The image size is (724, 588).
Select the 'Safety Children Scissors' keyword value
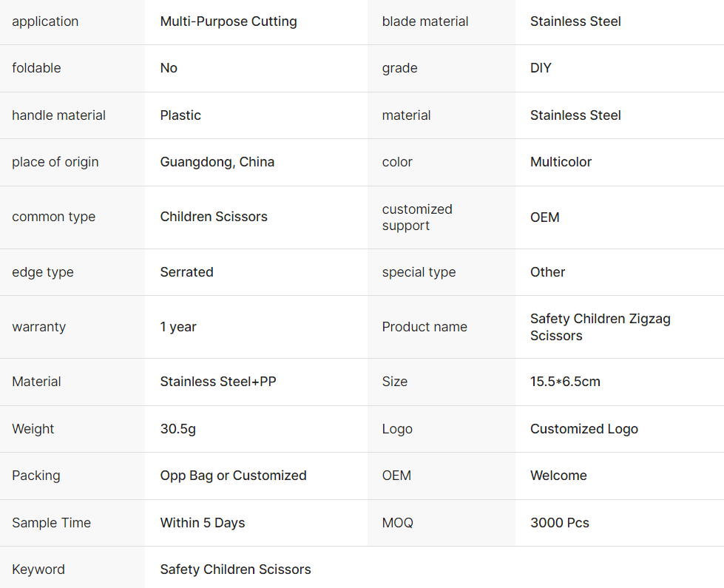(235, 570)
